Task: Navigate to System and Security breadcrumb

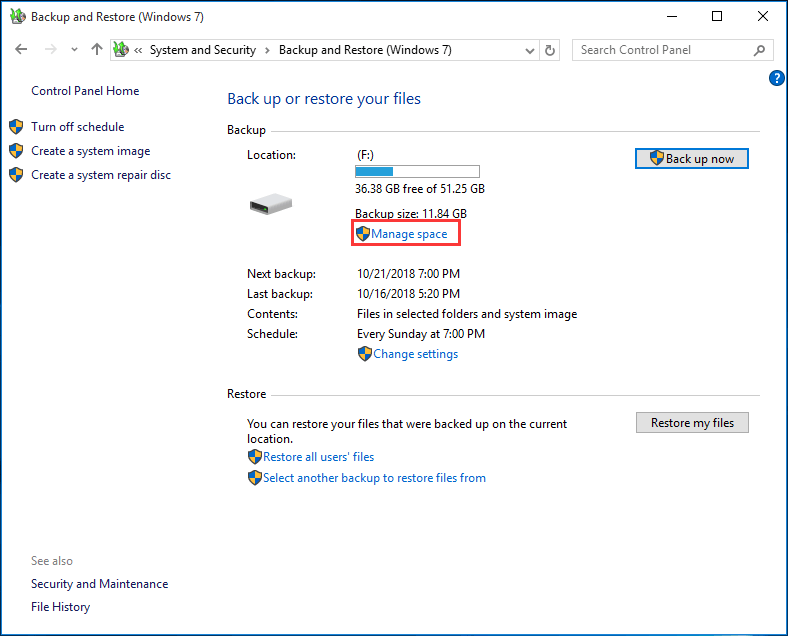Action: [203, 50]
